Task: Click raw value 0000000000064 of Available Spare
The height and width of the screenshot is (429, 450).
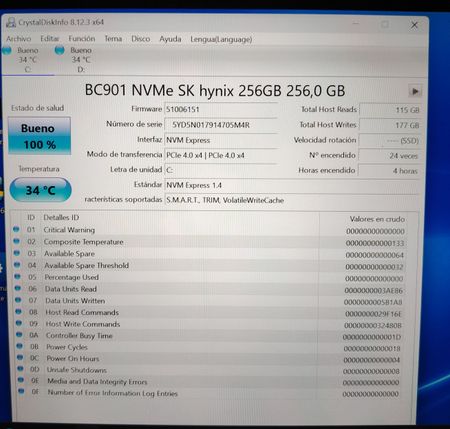Action: (x=375, y=255)
